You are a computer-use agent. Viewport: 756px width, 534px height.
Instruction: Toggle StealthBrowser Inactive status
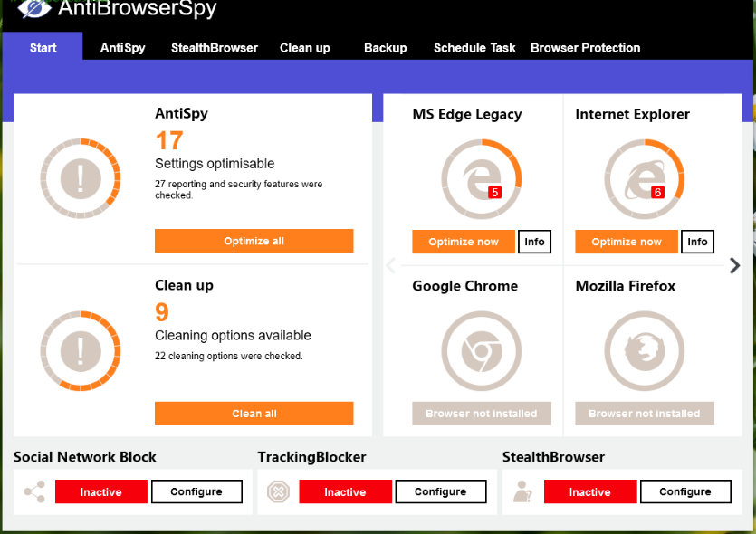coord(590,491)
